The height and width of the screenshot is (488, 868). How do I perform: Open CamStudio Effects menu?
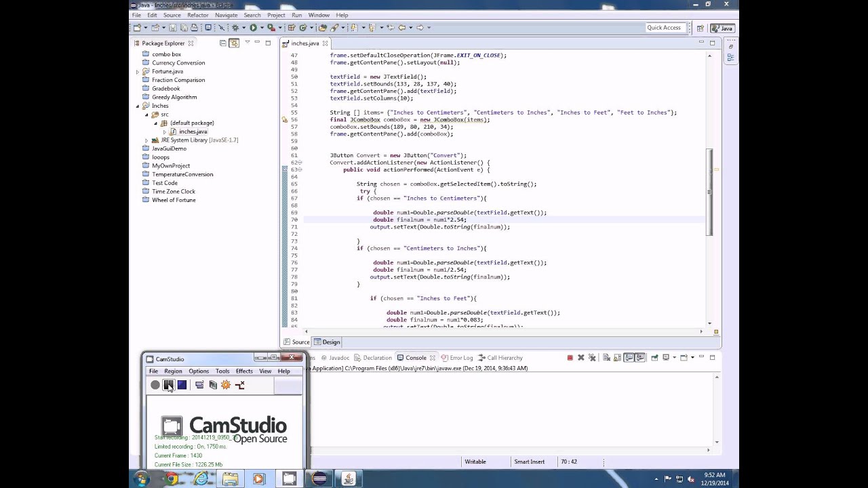244,371
